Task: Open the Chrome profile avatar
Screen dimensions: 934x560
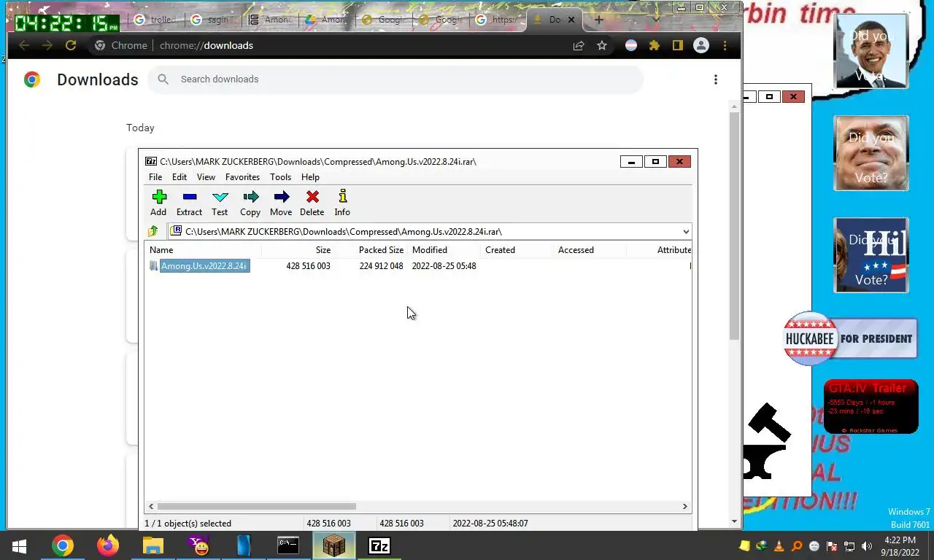Action: 701,45
